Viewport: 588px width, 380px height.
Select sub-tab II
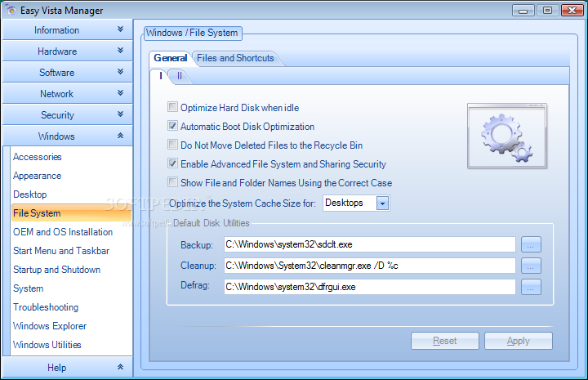(179, 76)
